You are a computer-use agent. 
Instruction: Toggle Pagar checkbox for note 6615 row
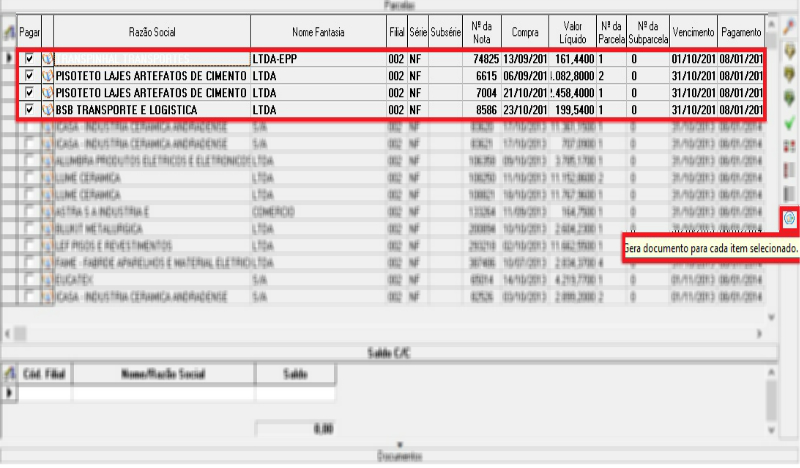pyautogui.click(x=29, y=76)
